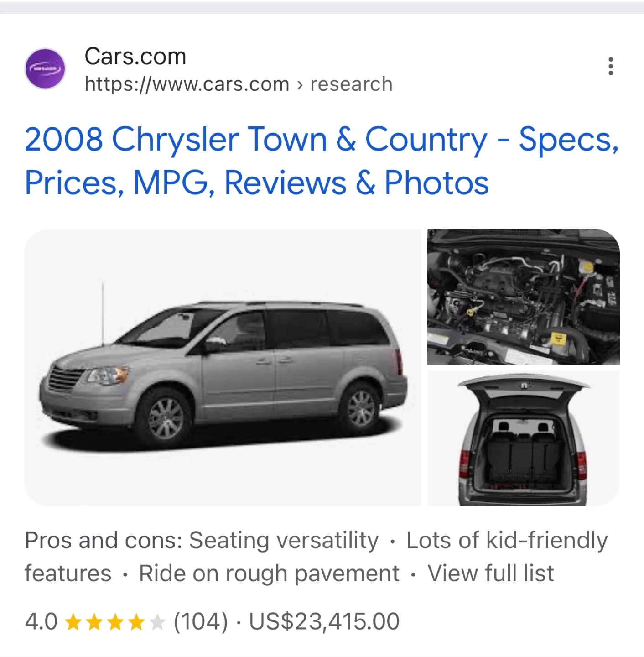View the silver minivan side photo
Viewport: 644px width, 657px height.
click(223, 367)
